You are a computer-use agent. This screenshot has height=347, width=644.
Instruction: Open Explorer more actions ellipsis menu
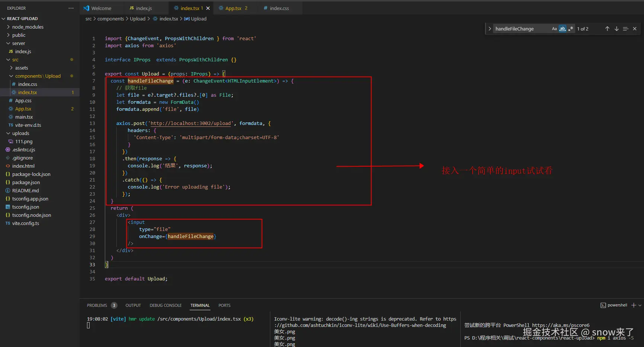click(x=71, y=8)
